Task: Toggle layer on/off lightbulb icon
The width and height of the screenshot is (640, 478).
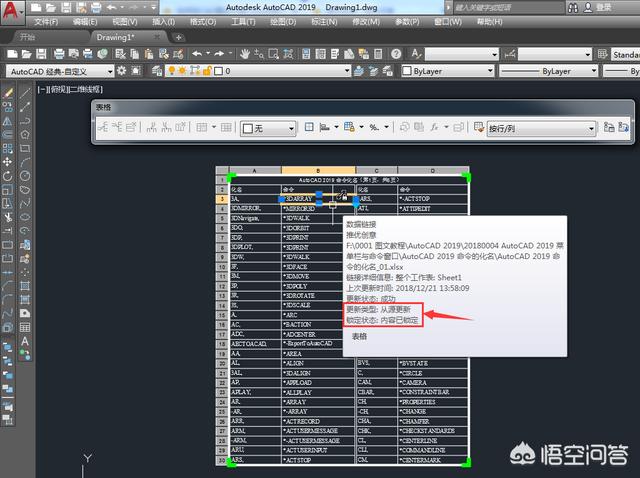Action: (x=172, y=71)
